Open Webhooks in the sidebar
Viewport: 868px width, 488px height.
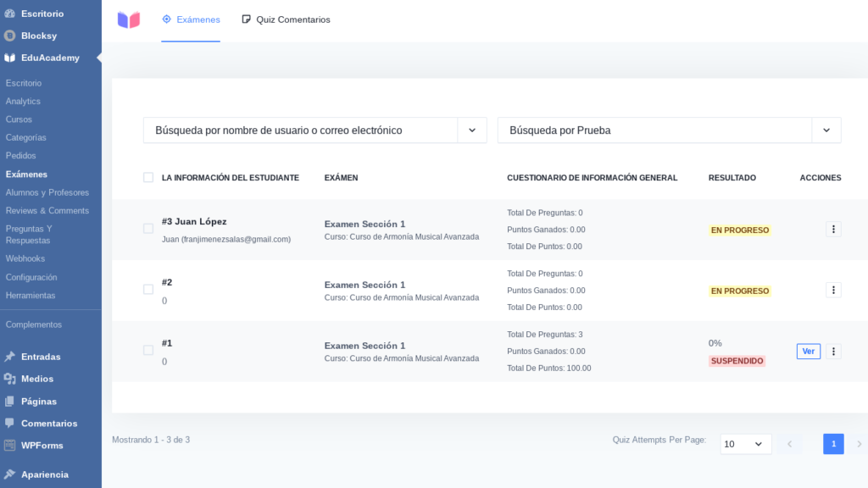(x=25, y=258)
